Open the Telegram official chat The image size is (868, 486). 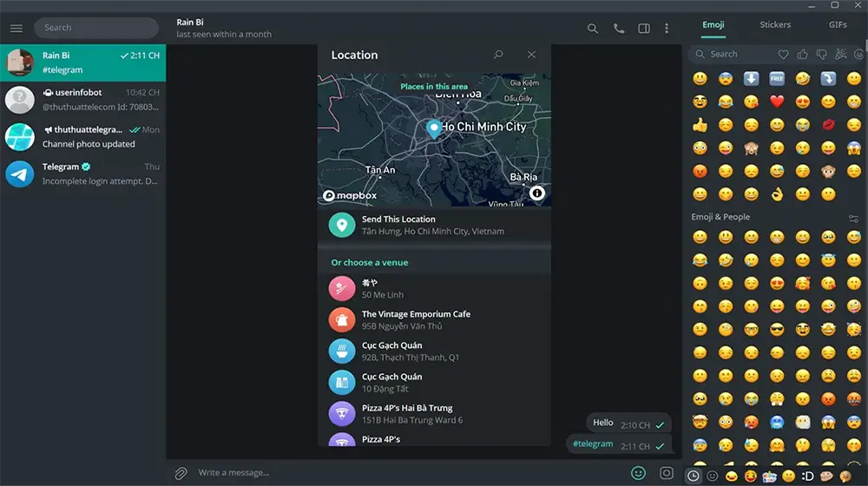tap(83, 174)
